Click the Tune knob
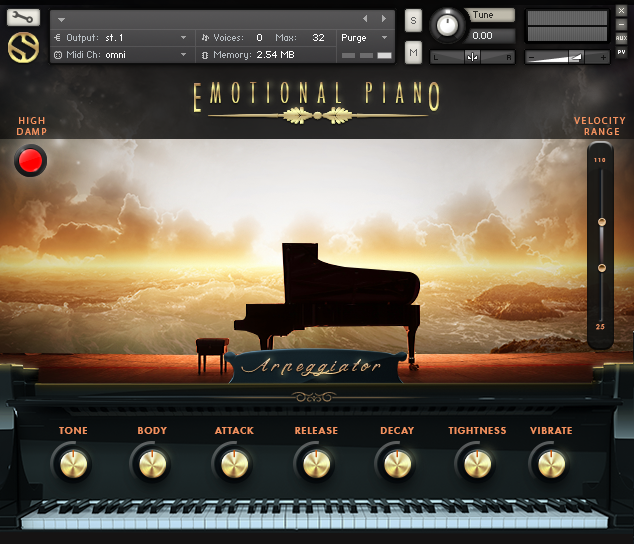This screenshot has height=544, width=634. tap(447, 25)
